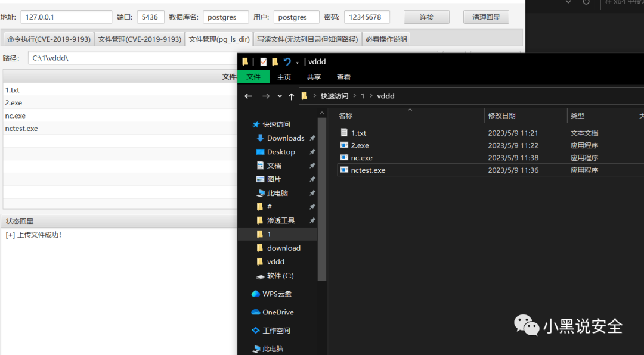Open 软件 (C:) drive in navigation pane
The image size is (644, 355).
(x=280, y=275)
